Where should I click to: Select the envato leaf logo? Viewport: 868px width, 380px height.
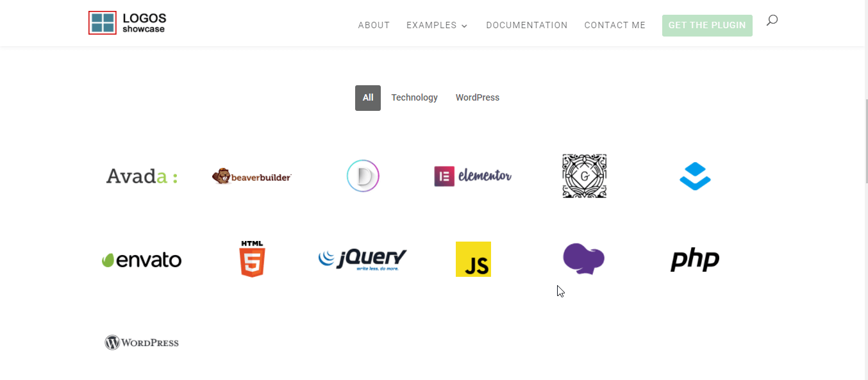click(x=141, y=260)
